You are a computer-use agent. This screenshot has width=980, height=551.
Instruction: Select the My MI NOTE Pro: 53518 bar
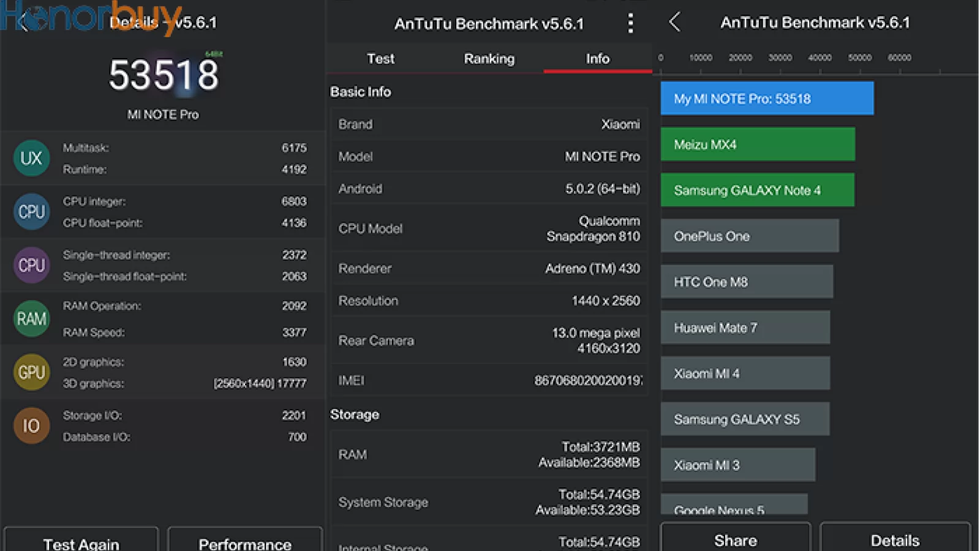767,99
